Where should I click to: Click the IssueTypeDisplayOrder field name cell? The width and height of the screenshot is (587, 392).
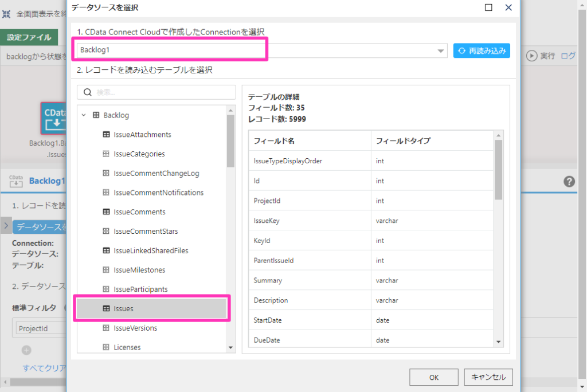[310, 161]
